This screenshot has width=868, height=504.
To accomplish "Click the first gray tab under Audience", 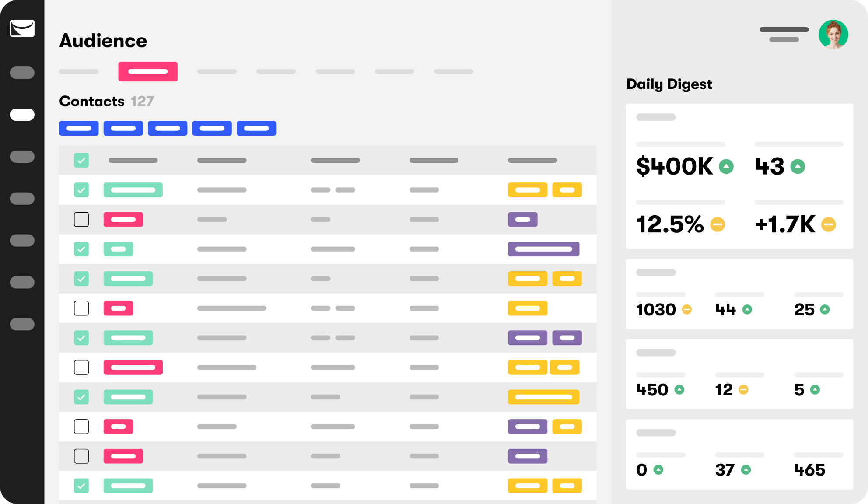I will point(79,71).
